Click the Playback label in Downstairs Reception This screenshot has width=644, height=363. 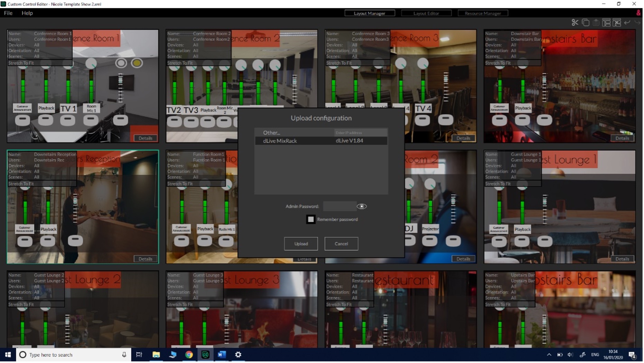pyautogui.click(x=48, y=230)
